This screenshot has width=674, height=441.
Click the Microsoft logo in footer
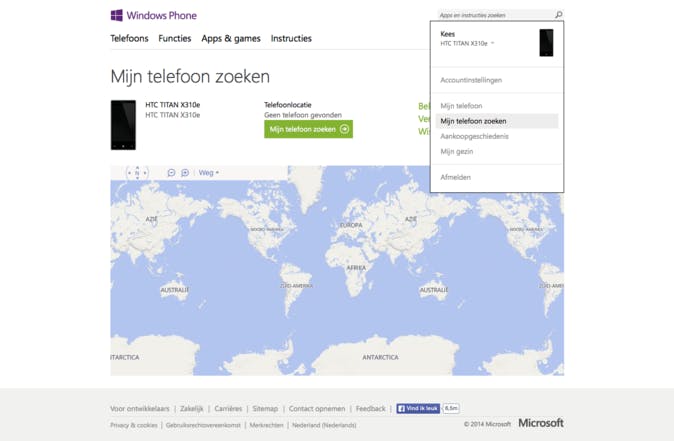(x=540, y=423)
